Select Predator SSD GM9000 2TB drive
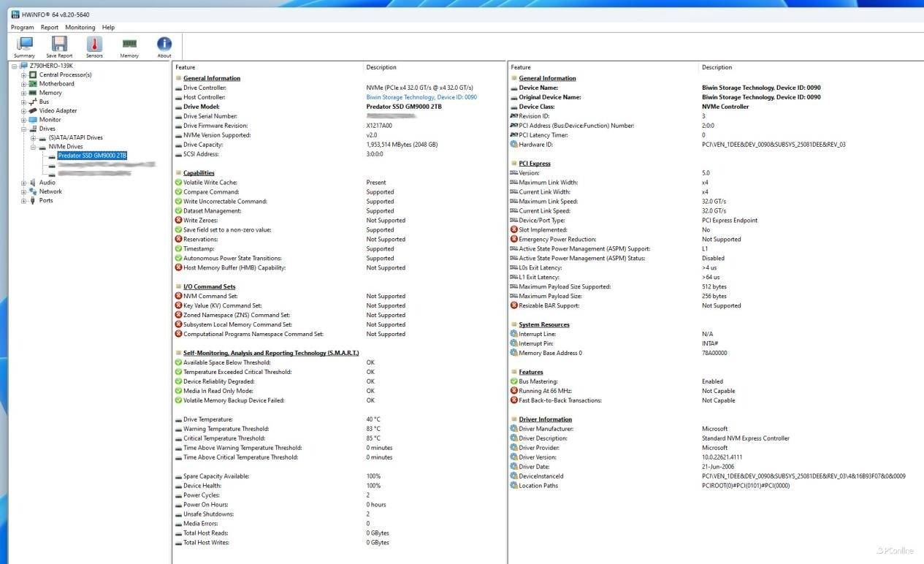The width and height of the screenshot is (924, 564). click(92, 156)
